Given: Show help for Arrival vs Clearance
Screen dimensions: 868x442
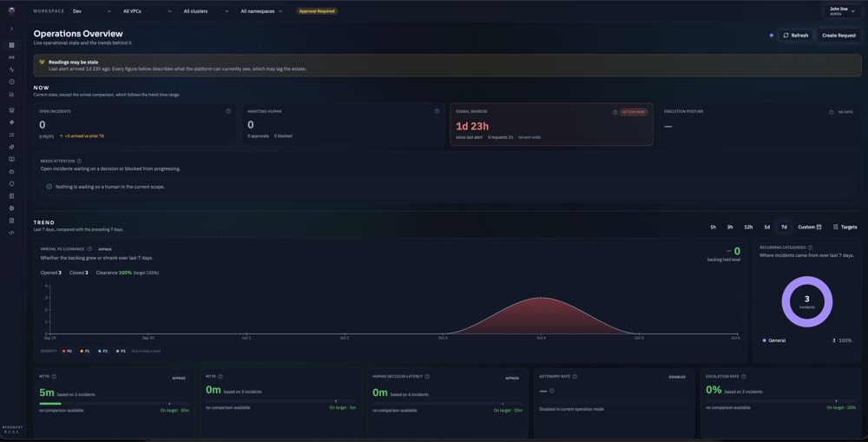Looking at the screenshot, I should coord(89,249).
